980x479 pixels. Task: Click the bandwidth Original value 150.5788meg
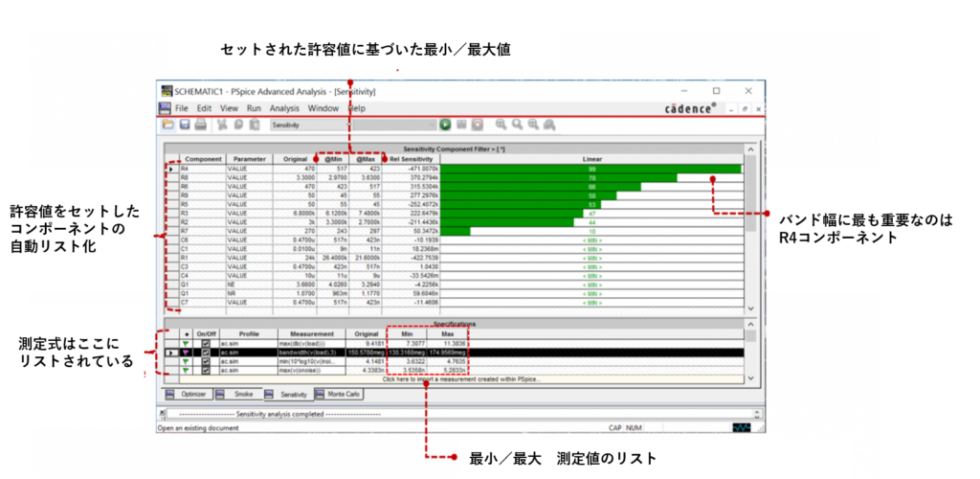(x=366, y=353)
